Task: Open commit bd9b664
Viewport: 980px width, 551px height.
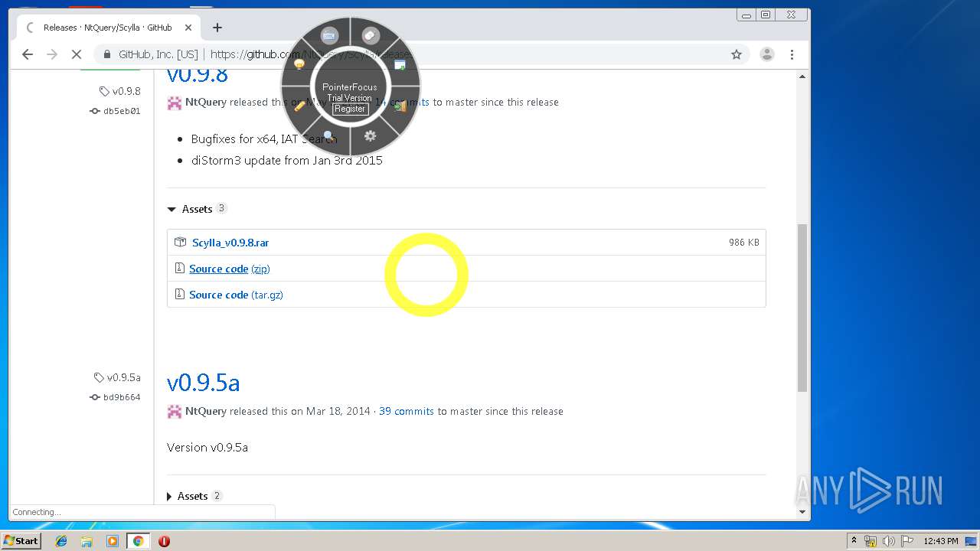Action: coord(115,397)
